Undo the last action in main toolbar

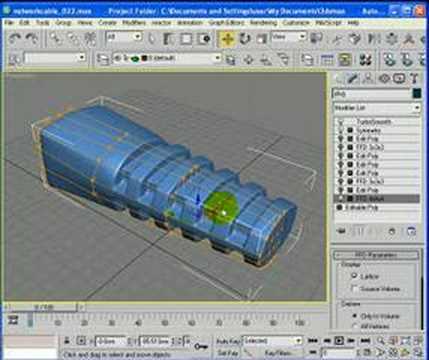coord(15,39)
